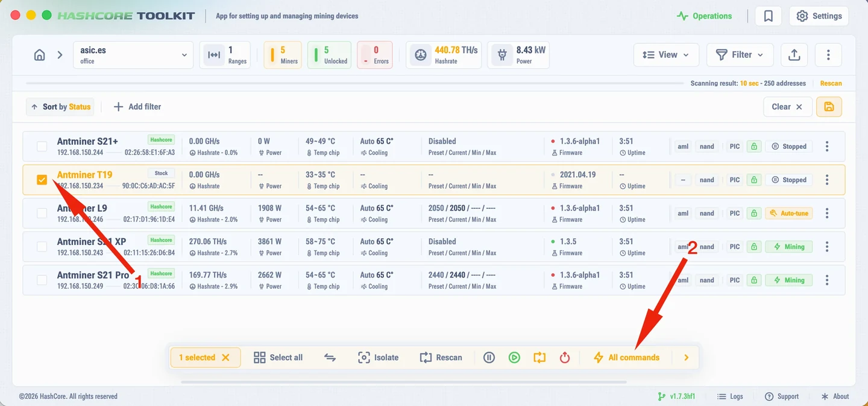Screen dimensions: 868x406
Task: Click IP address 192.168.150.244
Action: coord(80,153)
